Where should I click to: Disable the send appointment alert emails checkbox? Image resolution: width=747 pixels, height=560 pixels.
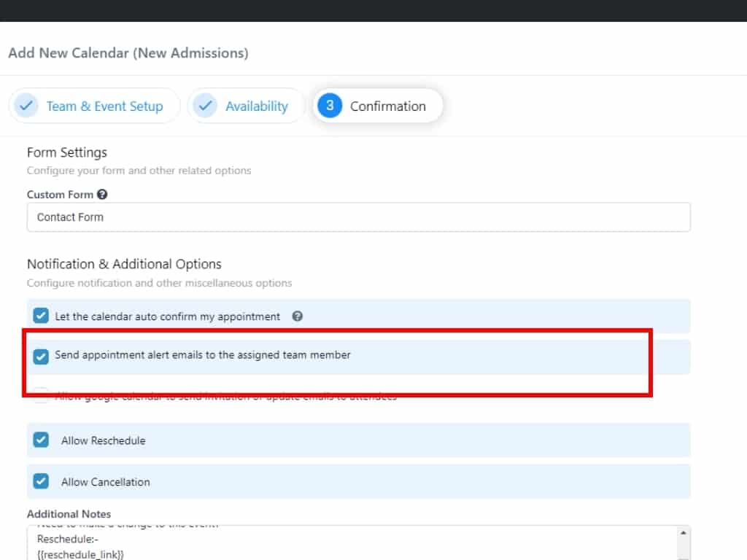[42, 356]
